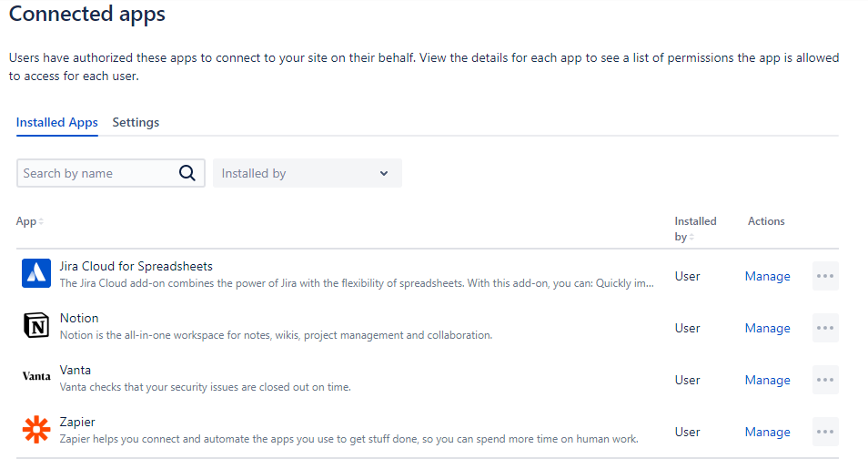Manage the Vanta app
Screen dimensions: 868x469
(767, 380)
